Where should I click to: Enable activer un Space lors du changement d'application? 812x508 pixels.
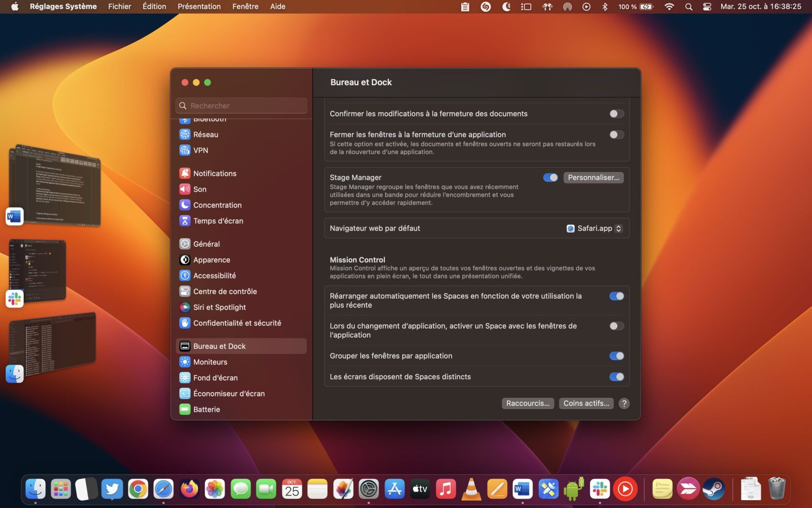pyautogui.click(x=617, y=326)
